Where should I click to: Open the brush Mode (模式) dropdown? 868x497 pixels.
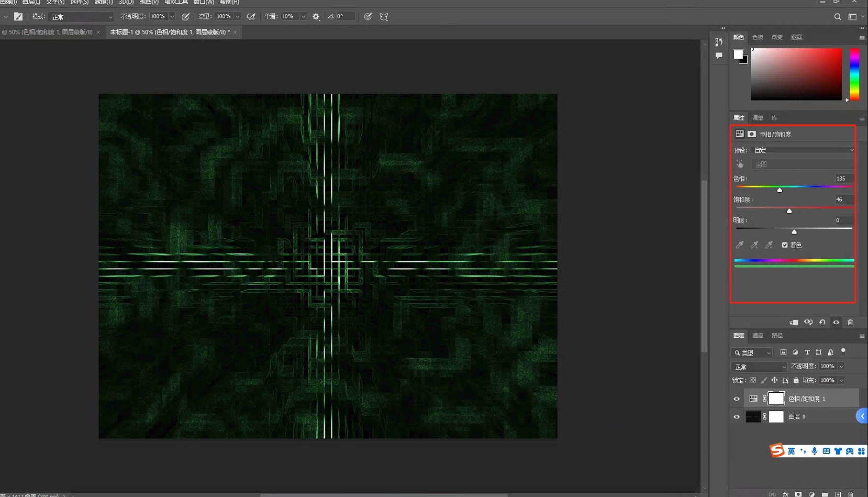(x=81, y=17)
